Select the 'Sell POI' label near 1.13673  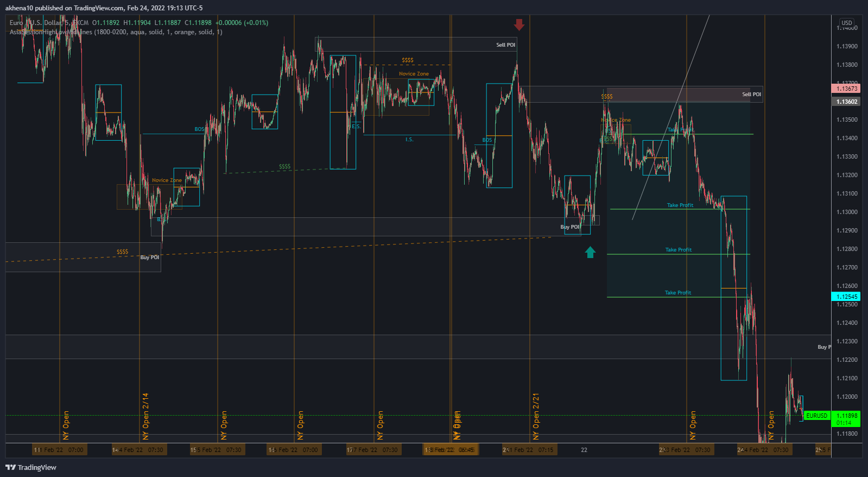751,95
